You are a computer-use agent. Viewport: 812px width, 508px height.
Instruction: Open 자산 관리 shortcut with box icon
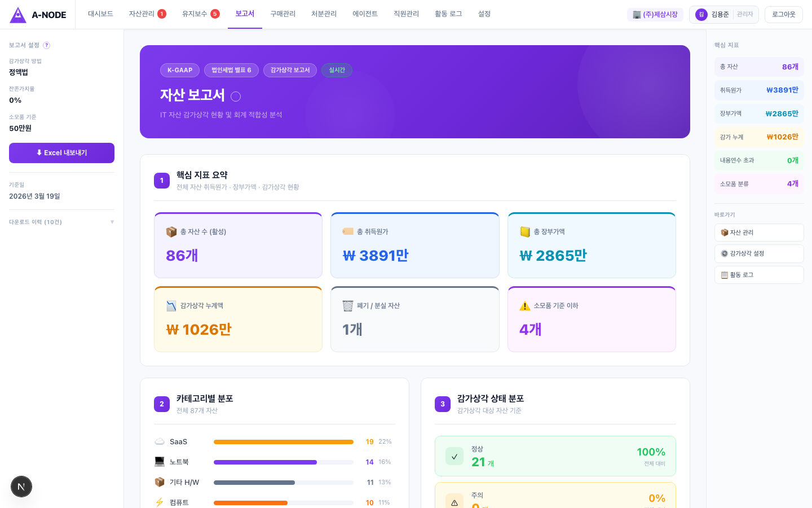coord(758,232)
